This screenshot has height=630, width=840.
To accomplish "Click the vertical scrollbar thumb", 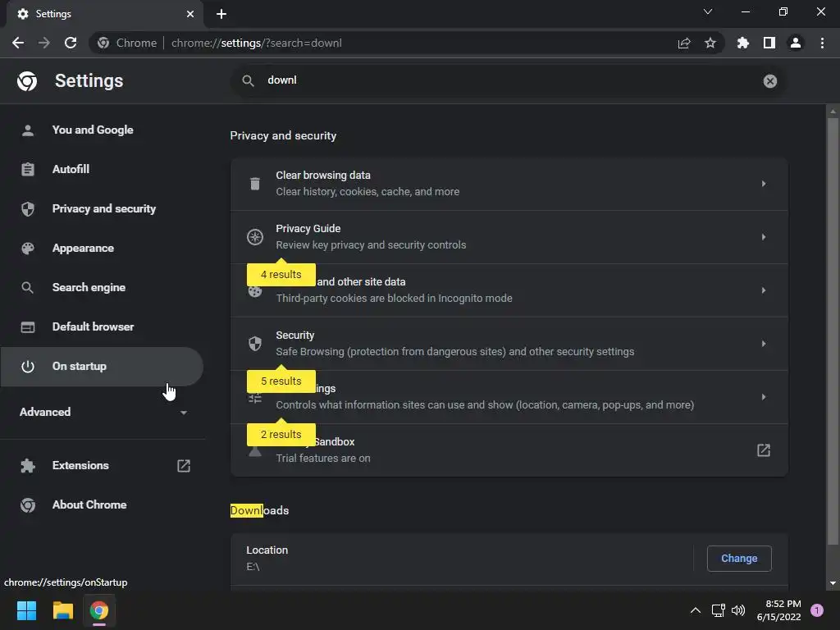I will [x=833, y=332].
